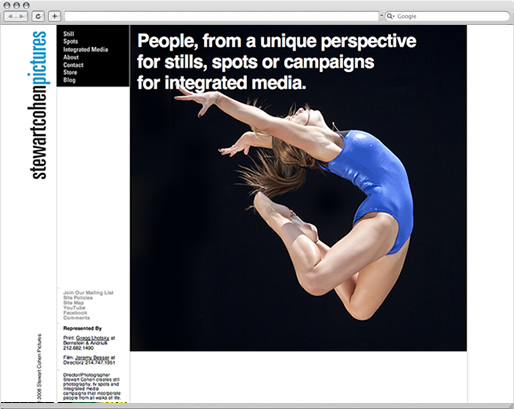Select Integrated Media in the navigation
Viewport: 514px width, 409px height.
coord(86,49)
